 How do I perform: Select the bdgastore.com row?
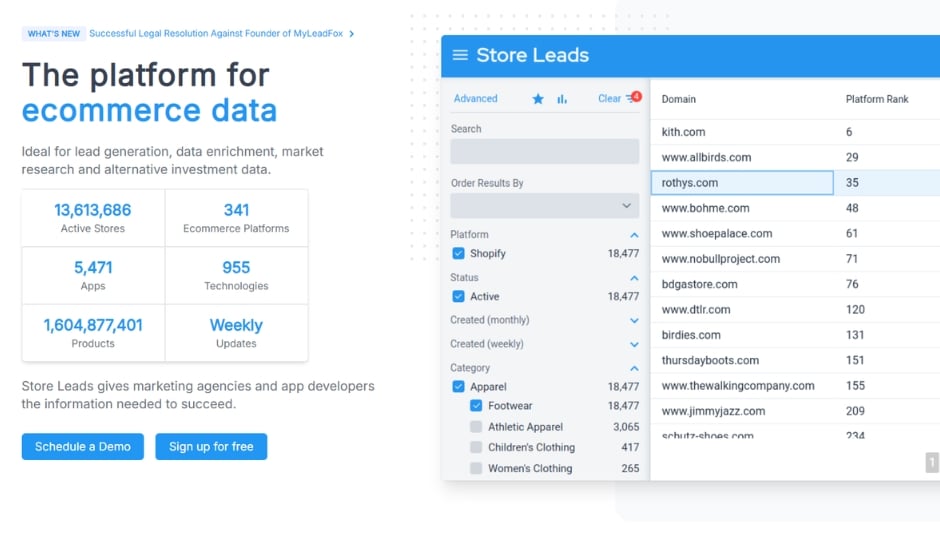pyautogui.click(x=795, y=284)
